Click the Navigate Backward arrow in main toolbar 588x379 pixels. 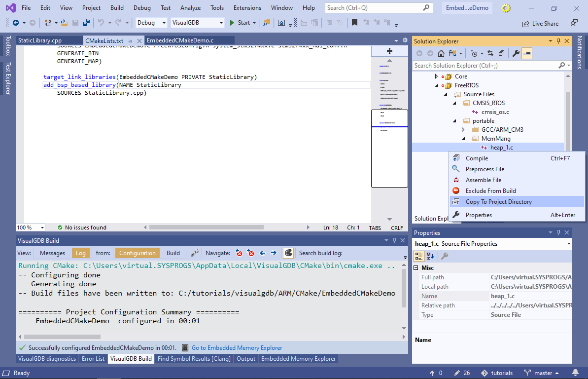click(16, 23)
